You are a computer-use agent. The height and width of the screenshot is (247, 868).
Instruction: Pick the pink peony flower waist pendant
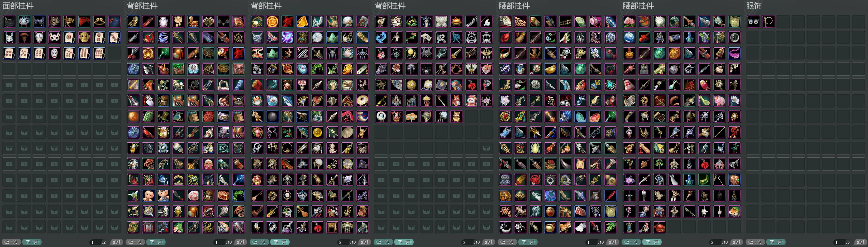(x=629, y=22)
